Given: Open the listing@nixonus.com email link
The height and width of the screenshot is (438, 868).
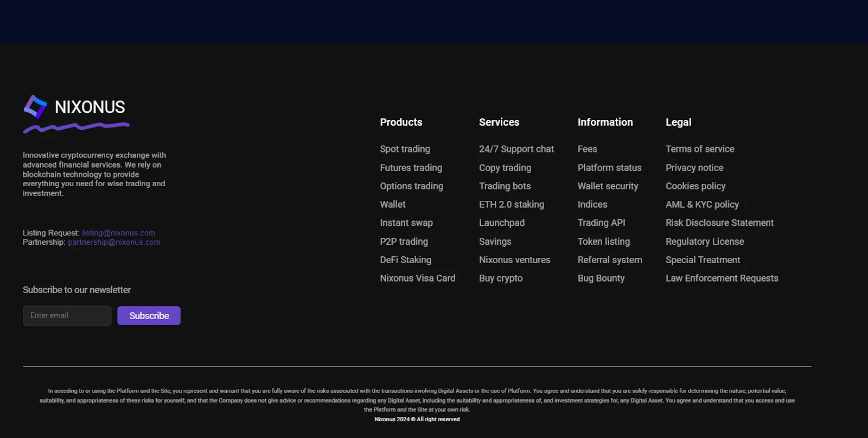Looking at the screenshot, I should [x=118, y=233].
